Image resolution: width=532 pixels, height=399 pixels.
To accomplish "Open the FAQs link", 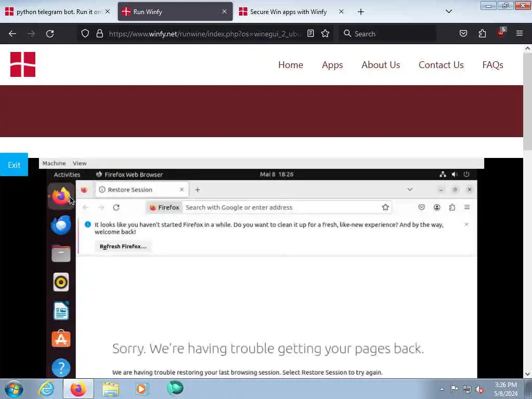I will (x=493, y=65).
